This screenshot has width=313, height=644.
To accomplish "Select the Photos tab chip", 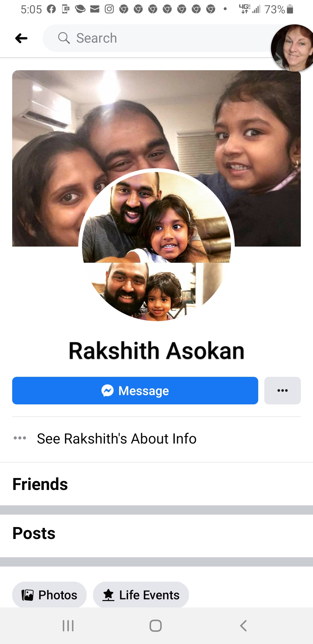I will pyautogui.click(x=49, y=595).
